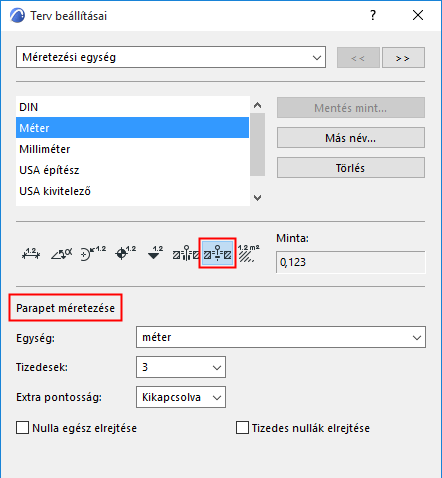Select the highlighted parapet dimension icon

click(217, 253)
